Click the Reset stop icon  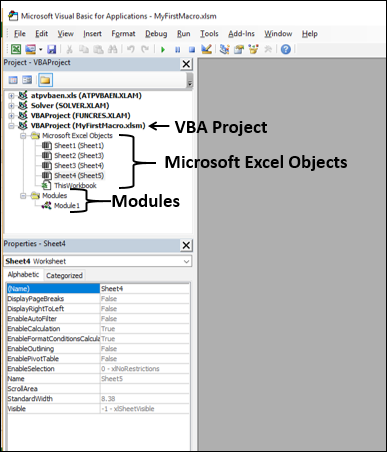tap(192, 50)
